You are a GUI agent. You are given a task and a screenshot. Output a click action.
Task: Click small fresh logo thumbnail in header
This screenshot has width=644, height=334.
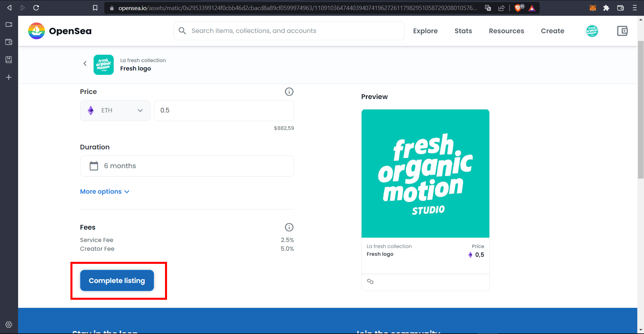pos(104,65)
